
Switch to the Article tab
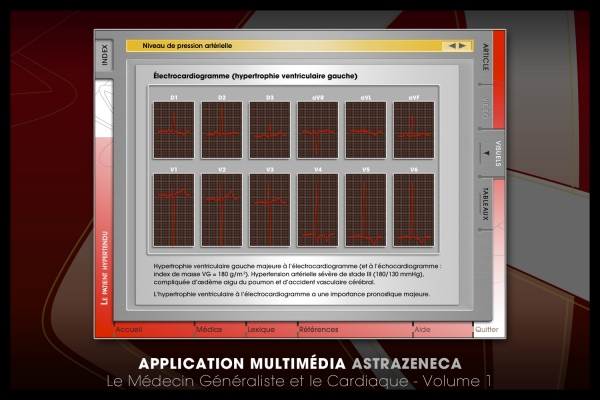486,60
